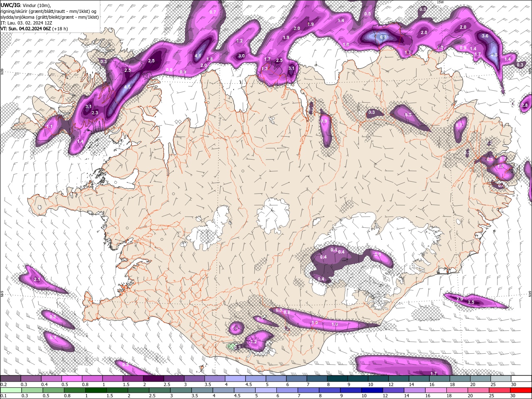
Task: Click the top legend row swatch labelled 4
Action: [x=235, y=379]
